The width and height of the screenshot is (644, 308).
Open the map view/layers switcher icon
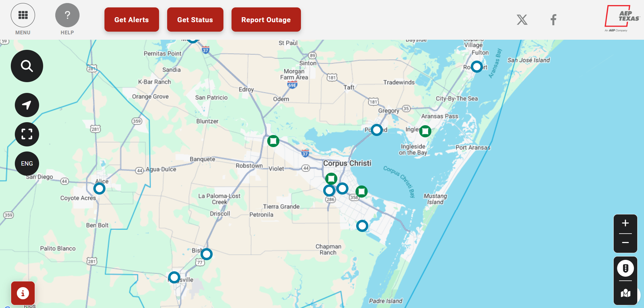tap(625, 293)
